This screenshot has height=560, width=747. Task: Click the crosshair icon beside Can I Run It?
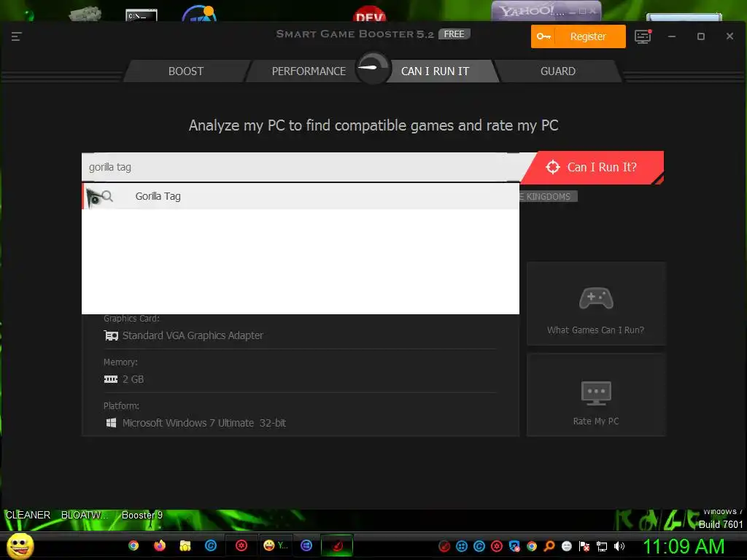point(553,167)
